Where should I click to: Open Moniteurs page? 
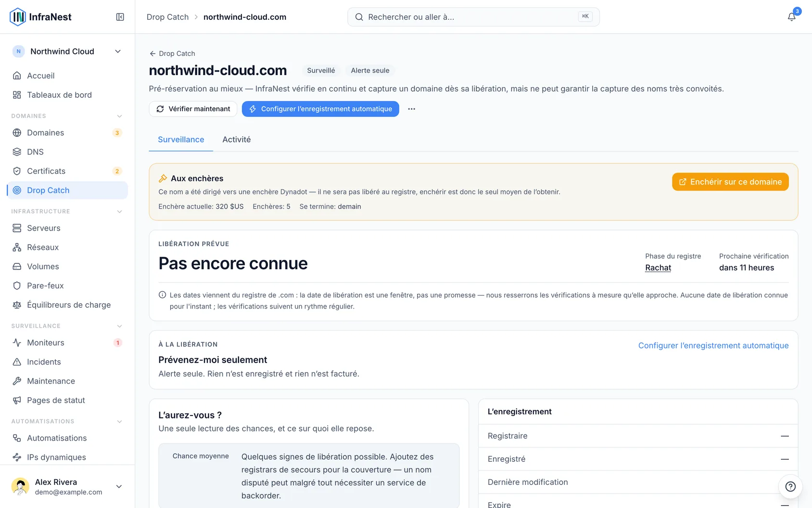pos(67,342)
